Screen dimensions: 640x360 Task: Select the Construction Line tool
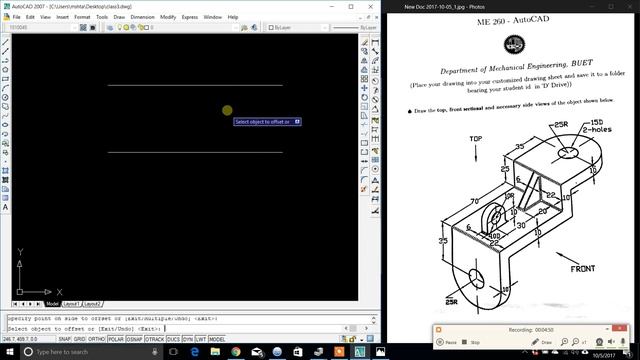5,51
